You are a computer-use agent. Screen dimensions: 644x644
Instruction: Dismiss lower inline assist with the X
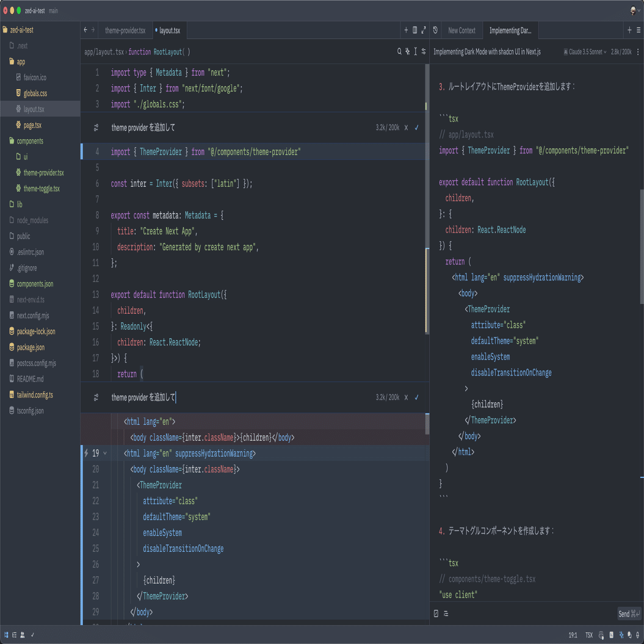[x=406, y=397]
